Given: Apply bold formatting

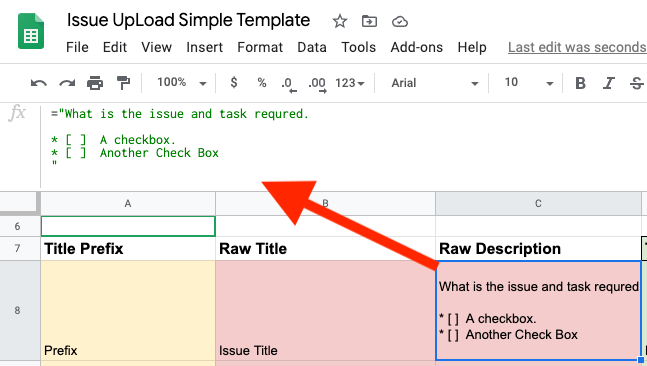Looking at the screenshot, I should point(580,83).
